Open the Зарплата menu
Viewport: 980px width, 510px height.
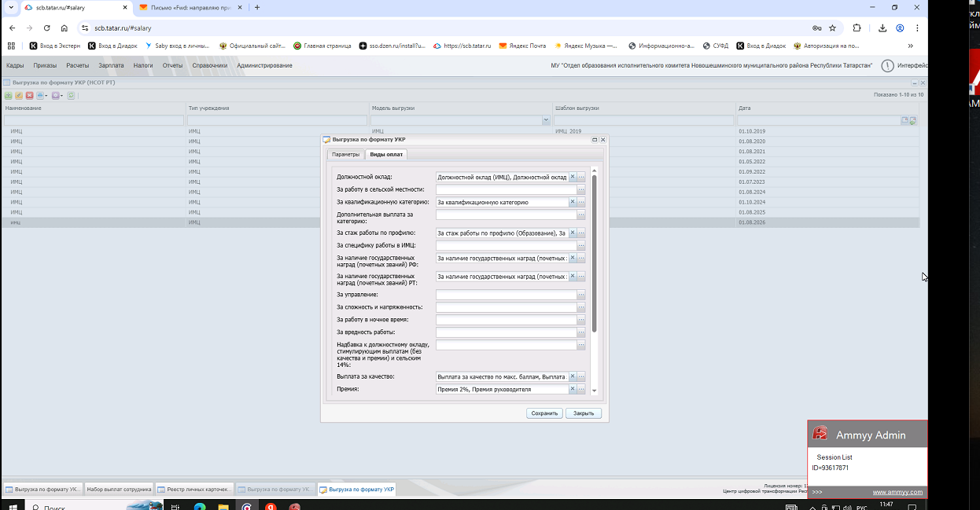point(111,65)
